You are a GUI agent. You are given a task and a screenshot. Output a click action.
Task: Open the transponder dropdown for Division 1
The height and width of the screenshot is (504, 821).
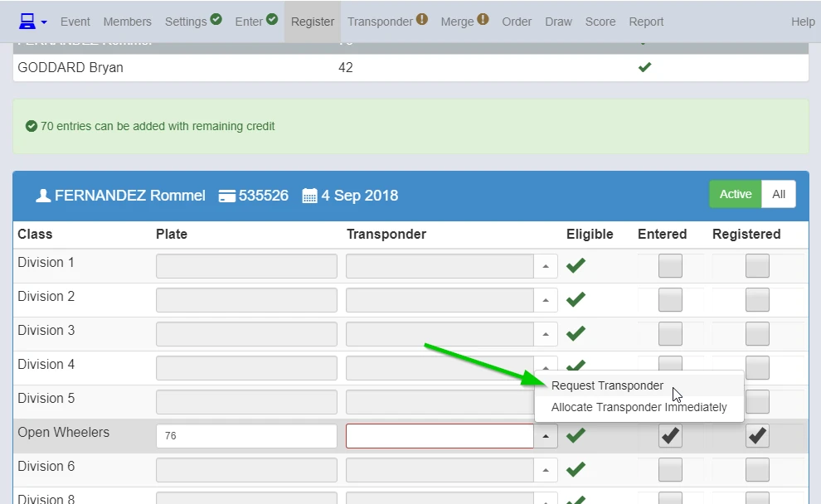(x=545, y=265)
